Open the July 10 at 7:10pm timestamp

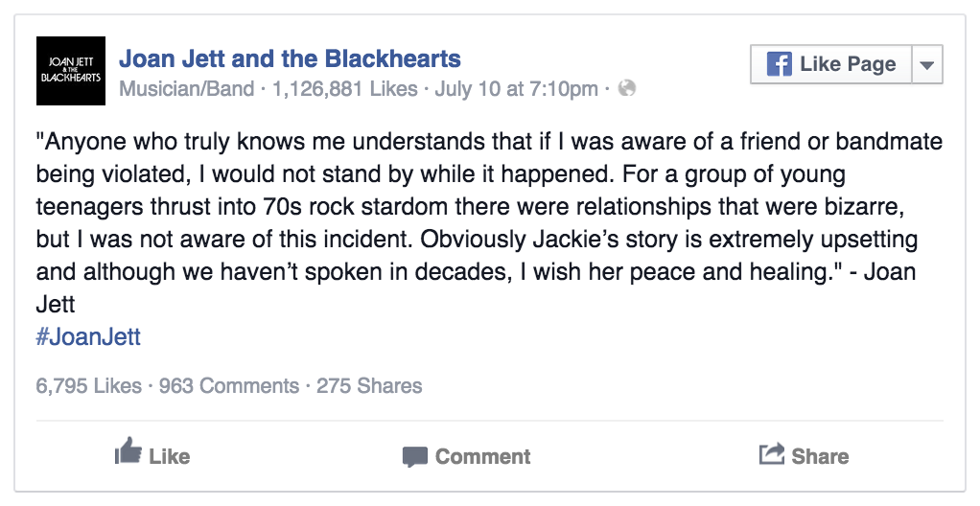pyautogui.click(x=516, y=89)
